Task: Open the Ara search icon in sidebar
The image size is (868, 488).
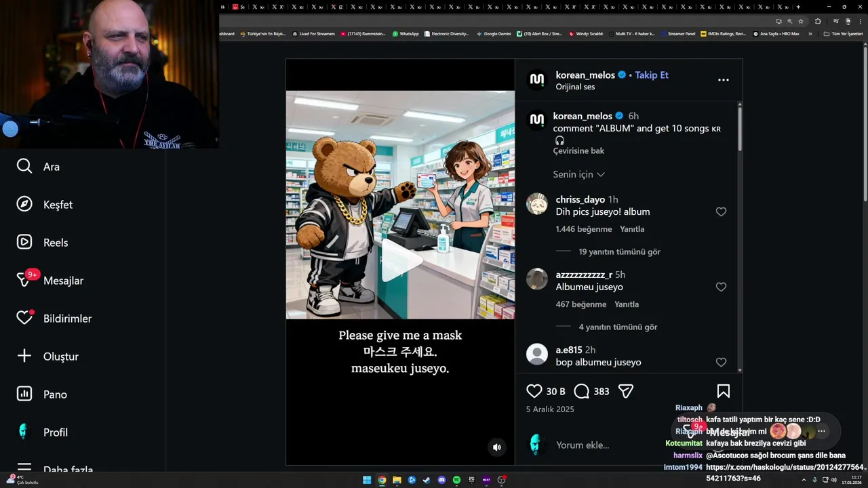Action: coord(24,166)
